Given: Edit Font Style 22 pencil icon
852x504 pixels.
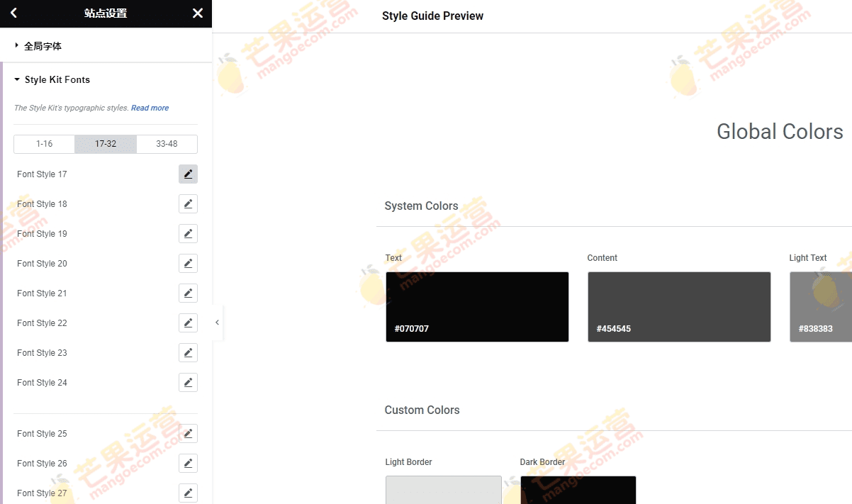Looking at the screenshot, I should click(x=188, y=323).
